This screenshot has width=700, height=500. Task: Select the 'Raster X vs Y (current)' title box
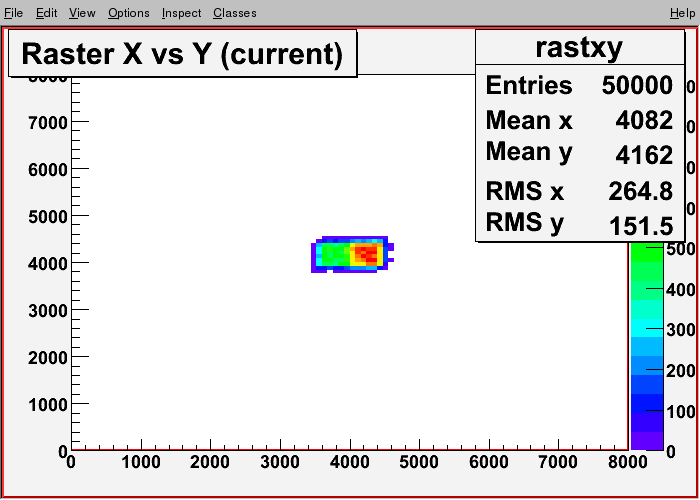[183, 54]
